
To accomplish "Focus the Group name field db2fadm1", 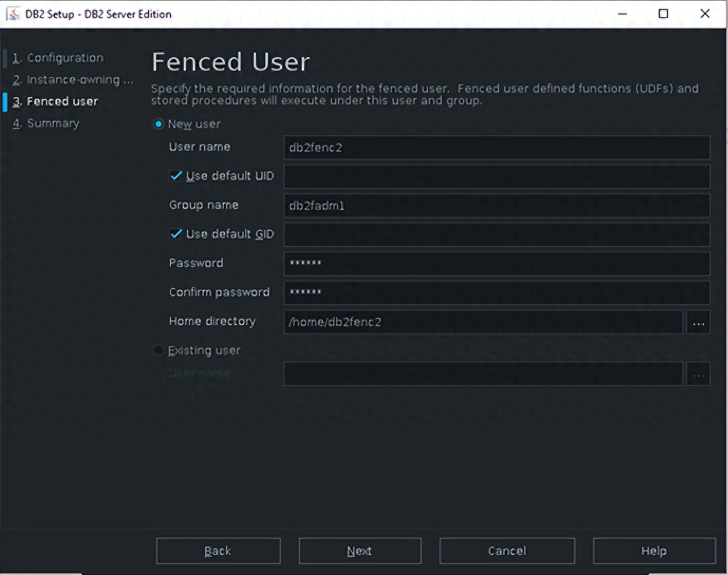I will (496, 206).
